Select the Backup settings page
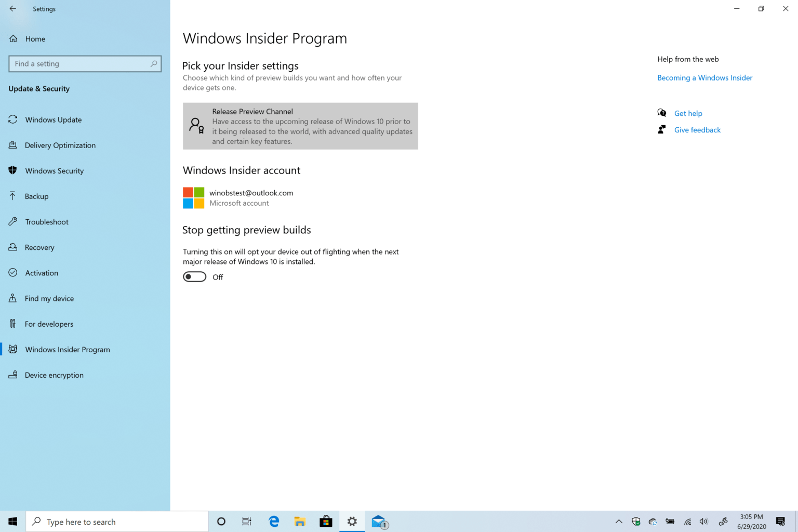The image size is (798, 532). click(x=36, y=196)
